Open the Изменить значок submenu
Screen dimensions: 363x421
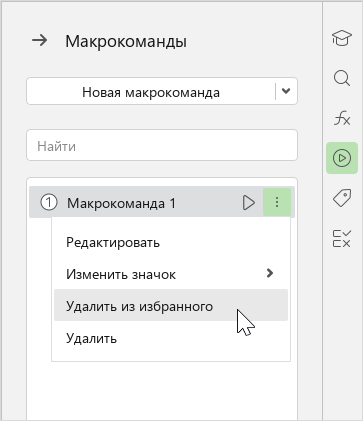coord(171,274)
